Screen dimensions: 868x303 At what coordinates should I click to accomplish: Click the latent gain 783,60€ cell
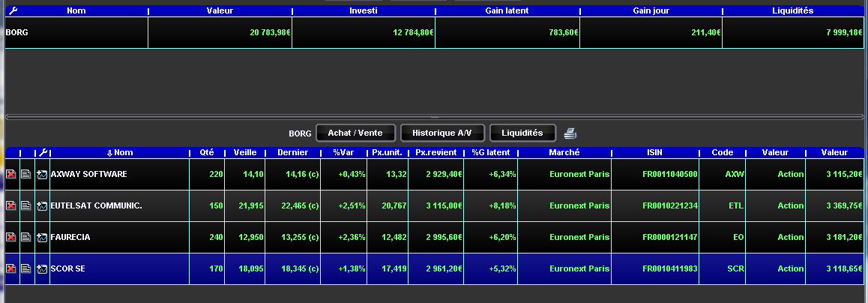(x=507, y=33)
